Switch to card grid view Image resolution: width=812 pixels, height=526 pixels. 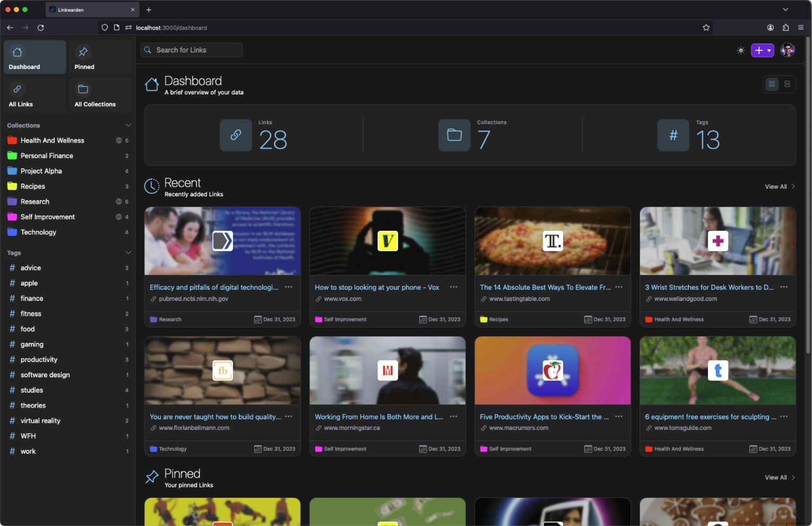(772, 84)
